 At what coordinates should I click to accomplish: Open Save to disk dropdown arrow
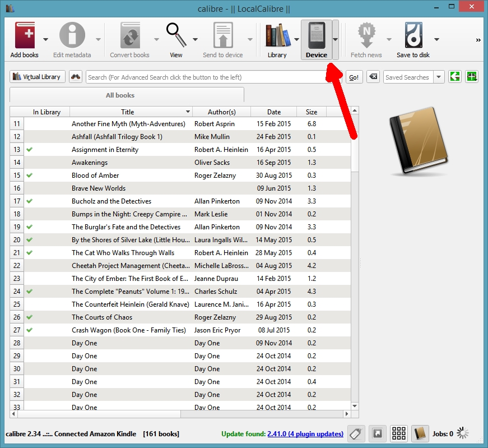pos(436,40)
